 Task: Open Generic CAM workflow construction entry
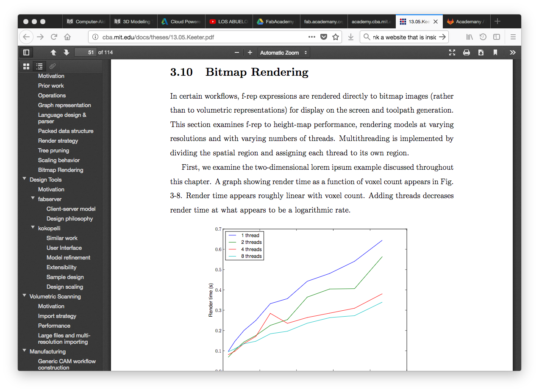67,364
